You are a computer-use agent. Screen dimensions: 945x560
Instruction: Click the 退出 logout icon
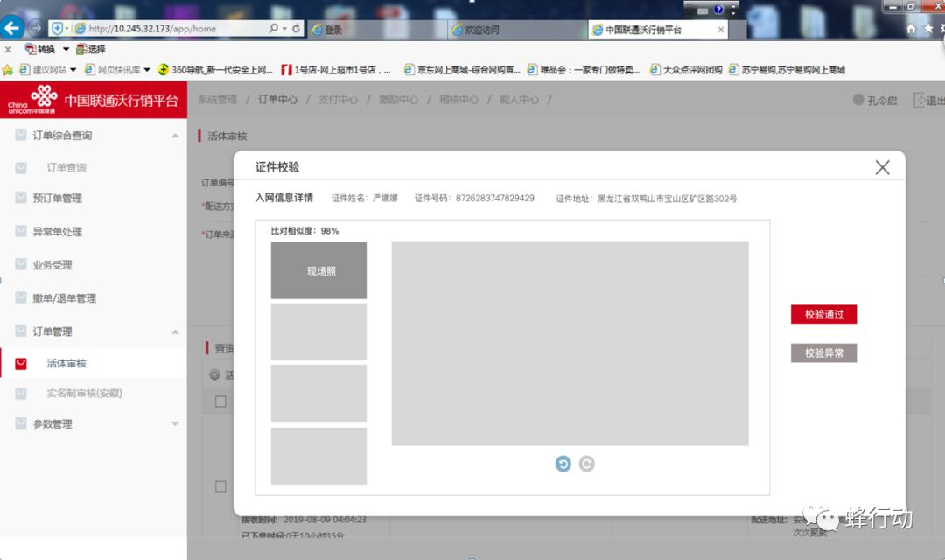(919, 100)
